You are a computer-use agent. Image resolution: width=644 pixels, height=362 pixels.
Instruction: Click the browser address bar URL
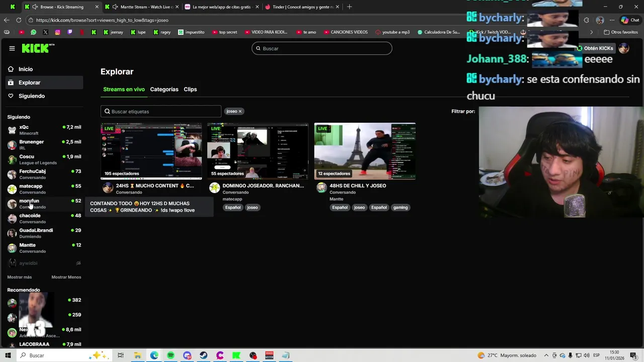coord(102,20)
